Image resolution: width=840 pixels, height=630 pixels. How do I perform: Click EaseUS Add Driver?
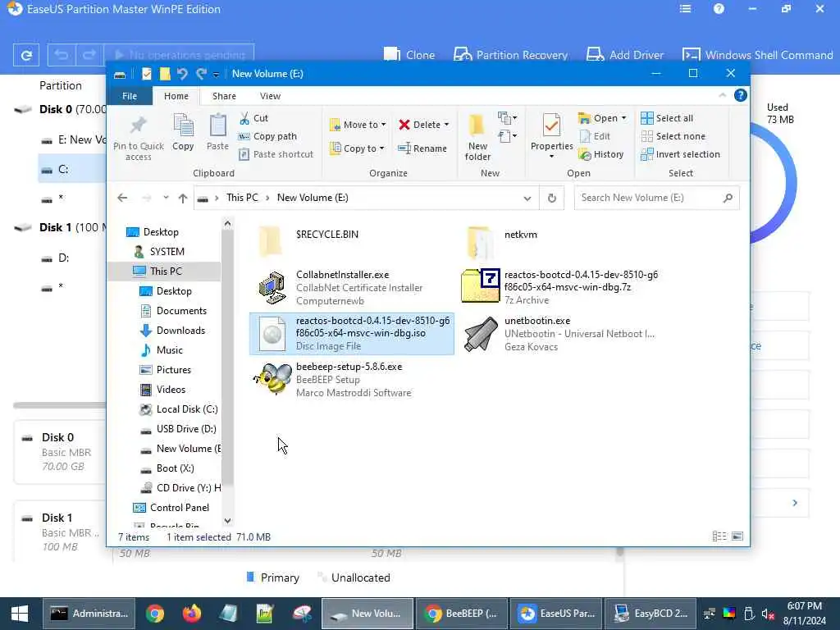point(625,55)
